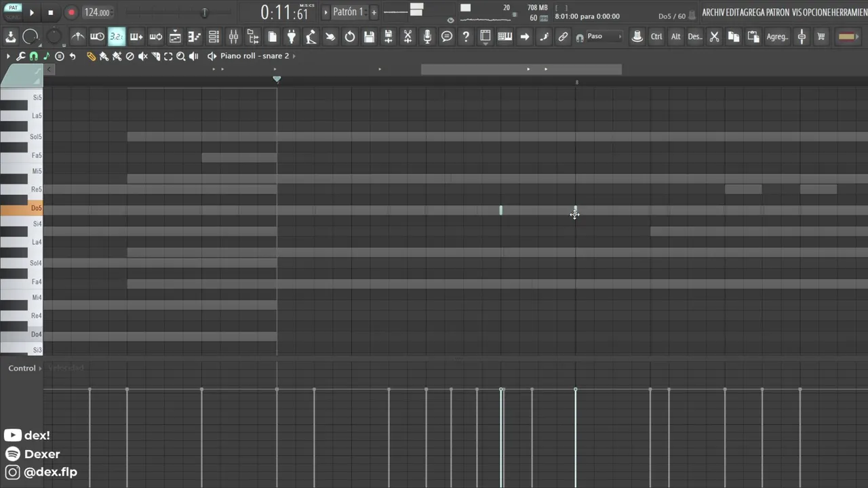Click the main volume knob
Screen dimensions: 868x488
(30, 37)
